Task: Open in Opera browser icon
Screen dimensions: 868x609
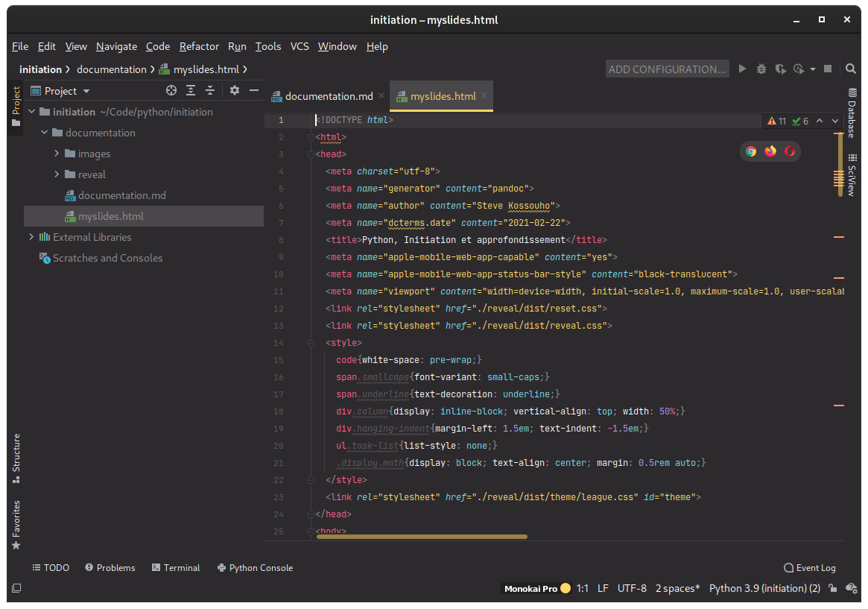Action: coord(790,151)
